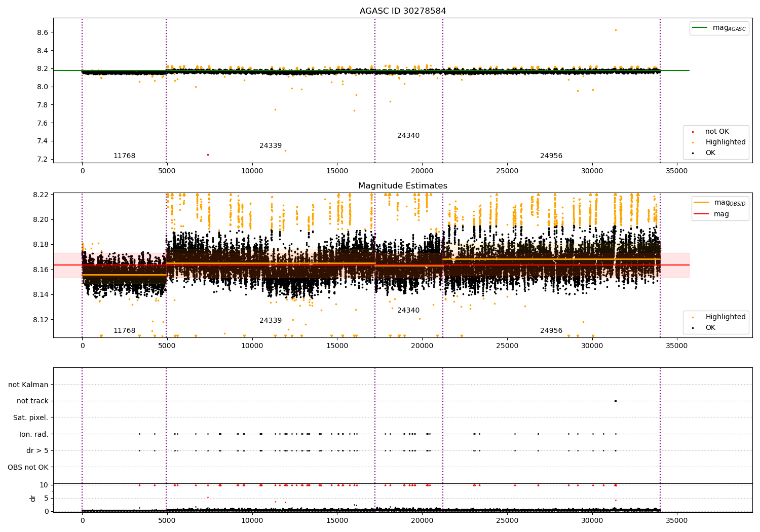The width and height of the screenshot is (760, 532).
Task: Click the 8.16 y-axis tick of middle plot
Action: pos(40,270)
